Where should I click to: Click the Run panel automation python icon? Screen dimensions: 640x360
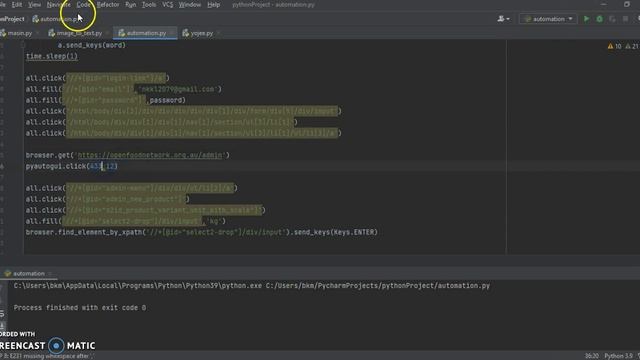(8, 273)
